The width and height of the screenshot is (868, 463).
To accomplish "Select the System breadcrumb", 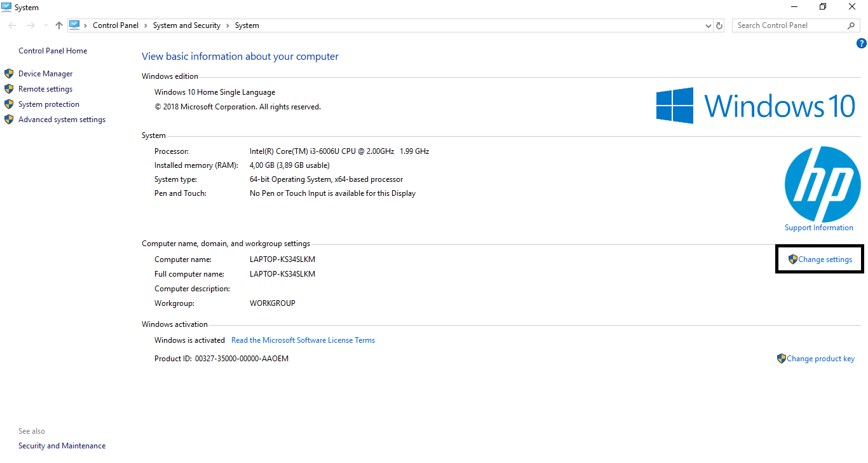I will coord(247,25).
